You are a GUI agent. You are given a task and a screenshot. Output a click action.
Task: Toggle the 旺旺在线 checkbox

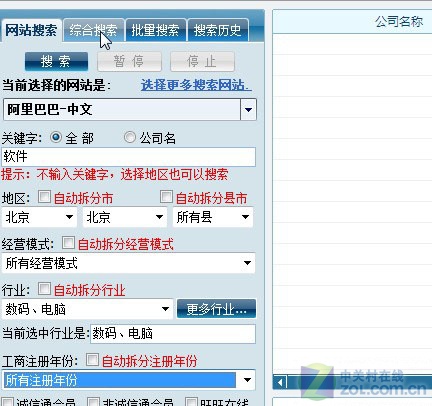coord(191,401)
